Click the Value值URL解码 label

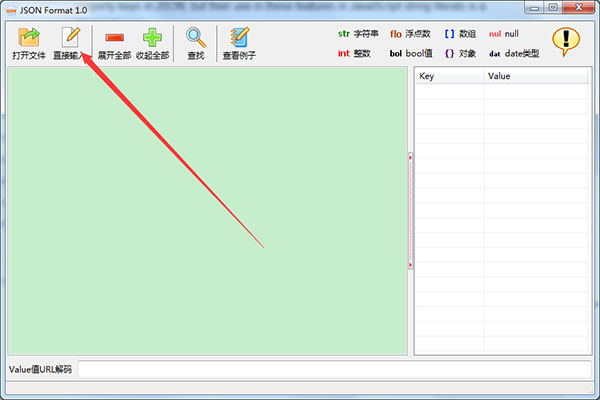click(40, 369)
